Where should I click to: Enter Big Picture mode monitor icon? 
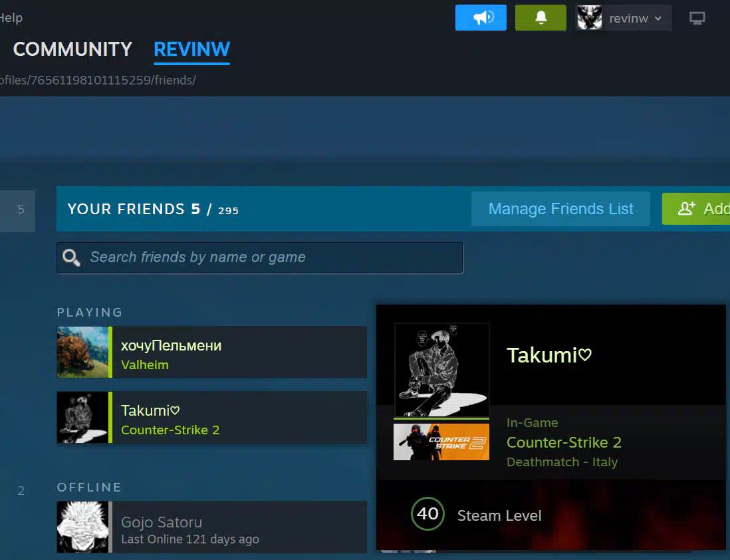[x=697, y=18]
